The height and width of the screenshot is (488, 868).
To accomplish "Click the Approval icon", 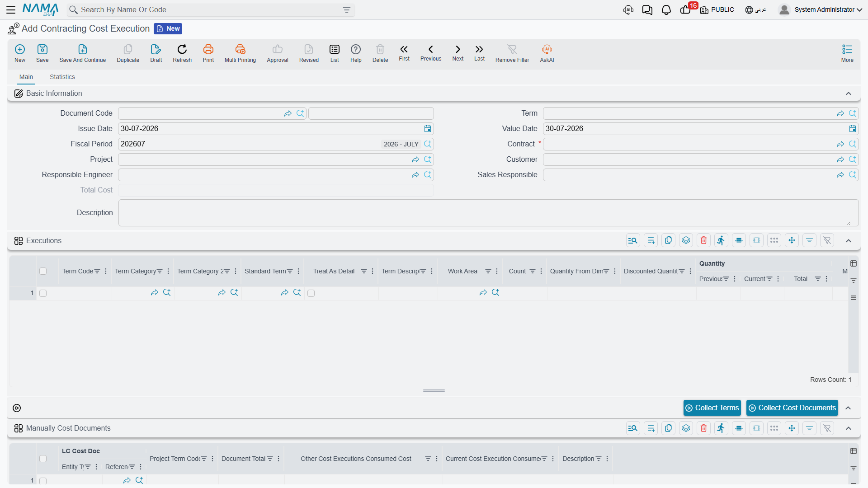I will [278, 53].
